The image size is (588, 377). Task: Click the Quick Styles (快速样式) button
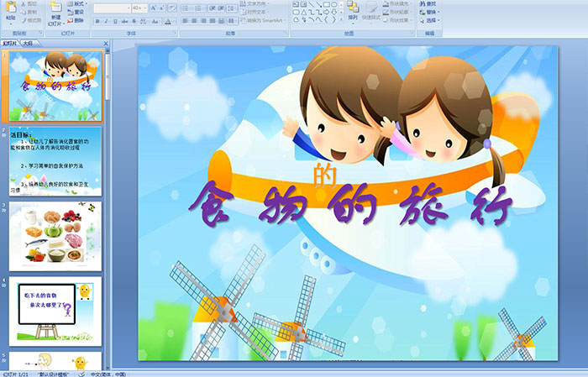[x=371, y=11]
